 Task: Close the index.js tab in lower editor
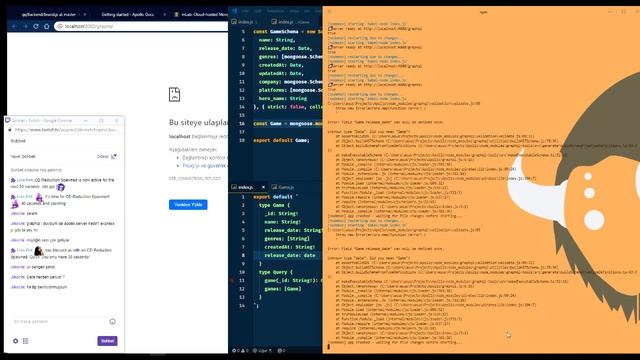(263, 187)
